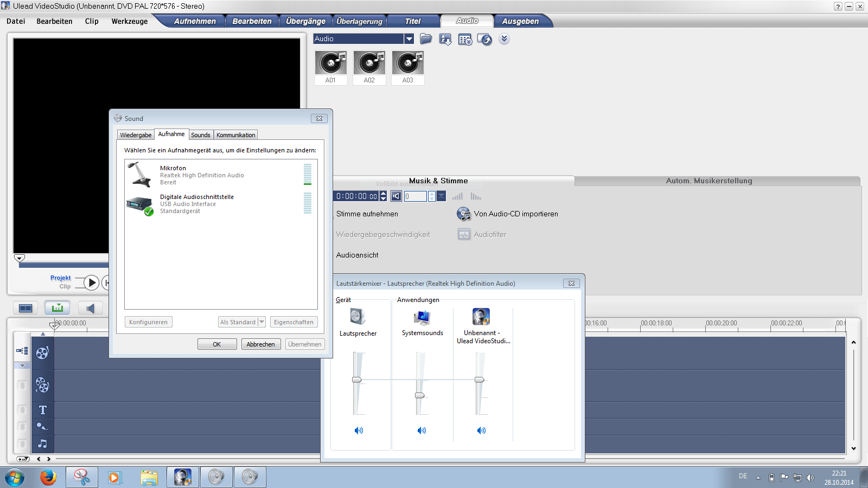This screenshot has width=868, height=488.
Task: Adjust the Ulead VideoStudio volume slider
Action: click(x=480, y=380)
